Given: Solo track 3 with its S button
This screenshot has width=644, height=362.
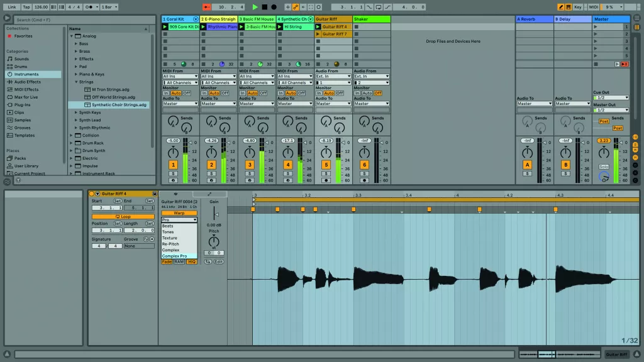Looking at the screenshot, I should tap(250, 173).
